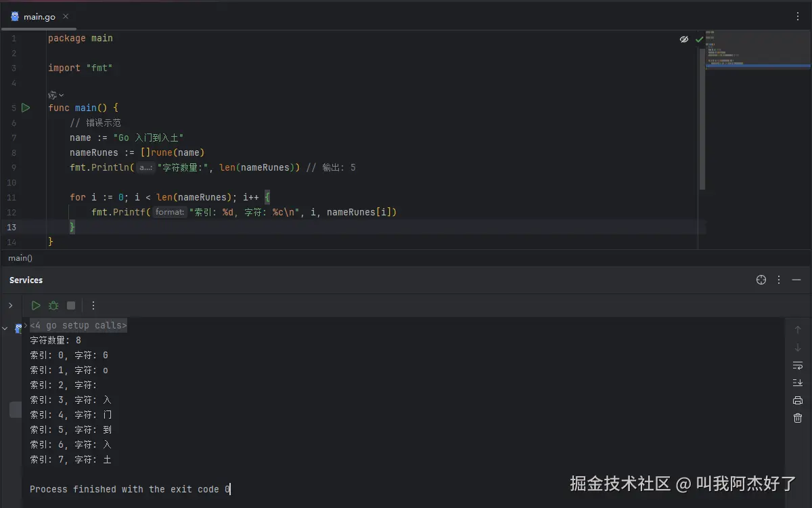The image size is (812, 508).
Task: Click the '// 输出: 5' comment
Action: 330,168
